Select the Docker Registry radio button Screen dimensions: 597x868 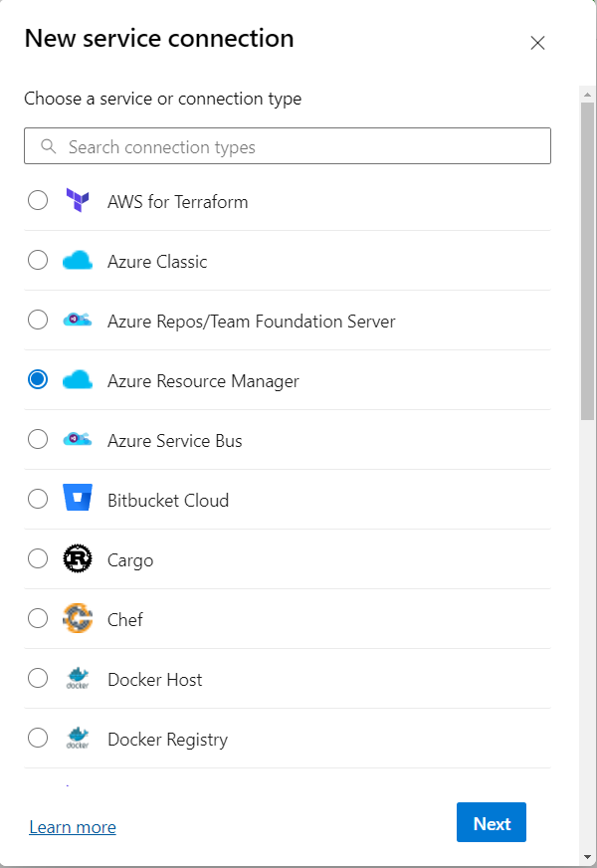pos(38,739)
